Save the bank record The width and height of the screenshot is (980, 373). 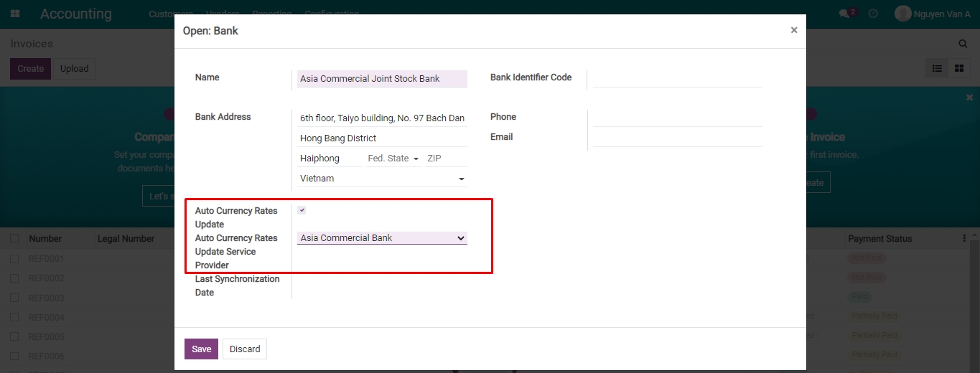point(201,349)
